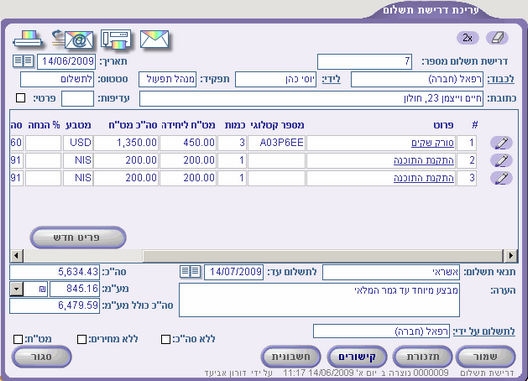Click the table's right scroll arrow
The image size is (528, 381).
pyautogui.click(x=511, y=256)
